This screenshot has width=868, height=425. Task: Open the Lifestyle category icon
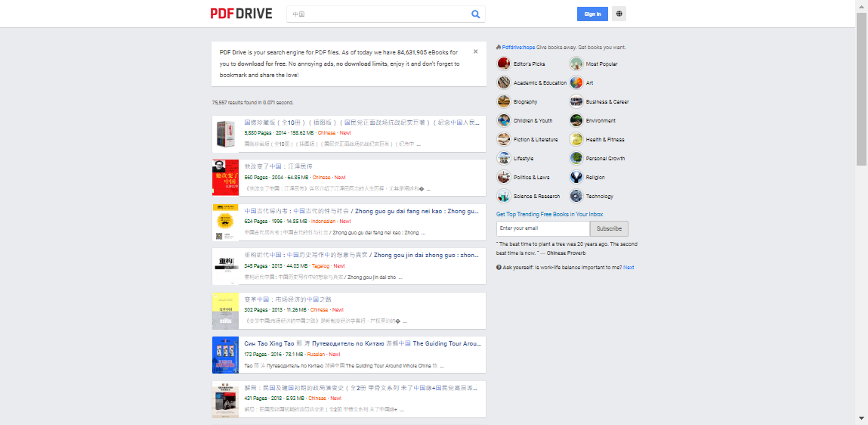[x=504, y=158]
